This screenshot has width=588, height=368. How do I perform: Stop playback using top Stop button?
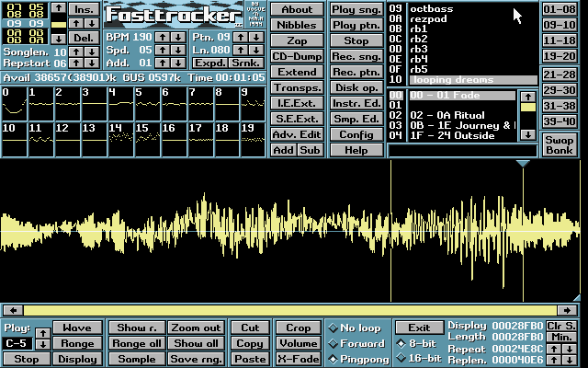point(356,40)
